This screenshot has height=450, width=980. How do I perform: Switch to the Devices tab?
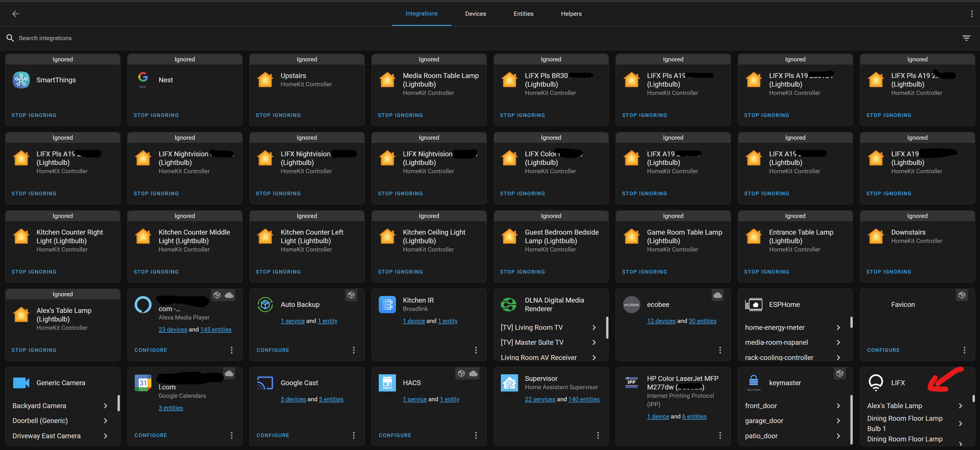475,14
